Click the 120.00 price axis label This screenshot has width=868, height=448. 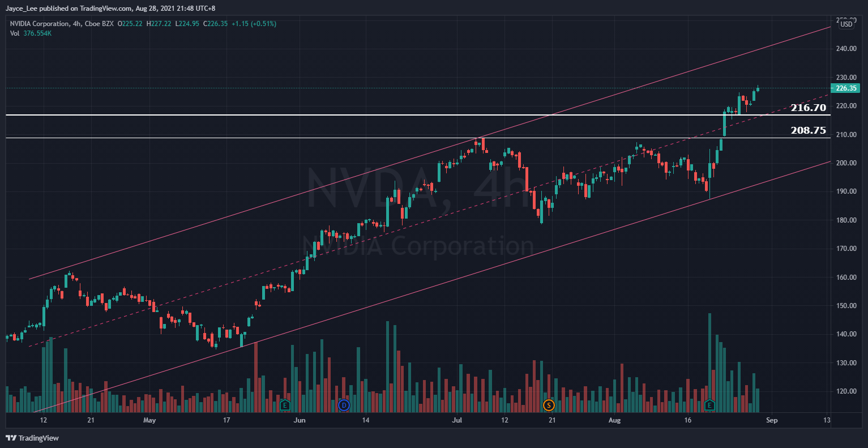[846, 391]
